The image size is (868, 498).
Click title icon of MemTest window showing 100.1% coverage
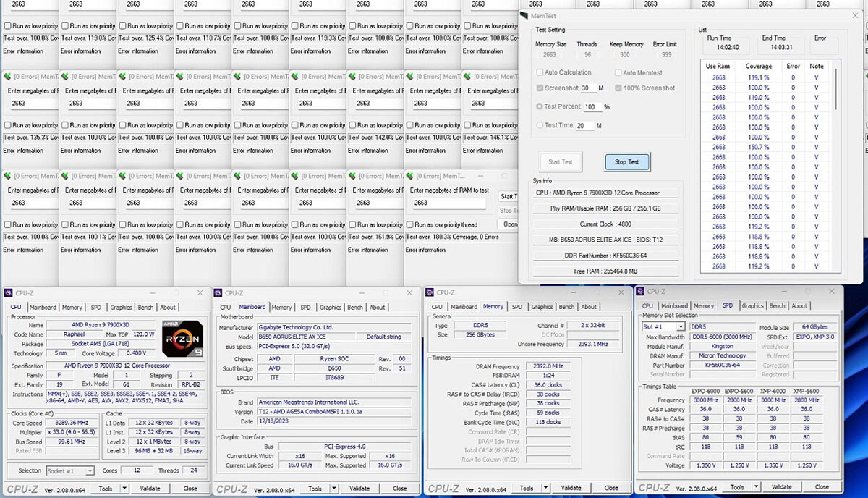click(x=64, y=176)
